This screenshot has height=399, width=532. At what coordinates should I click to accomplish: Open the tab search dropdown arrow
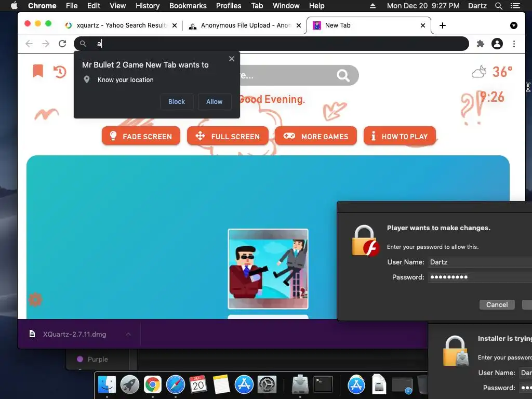(514, 25)
